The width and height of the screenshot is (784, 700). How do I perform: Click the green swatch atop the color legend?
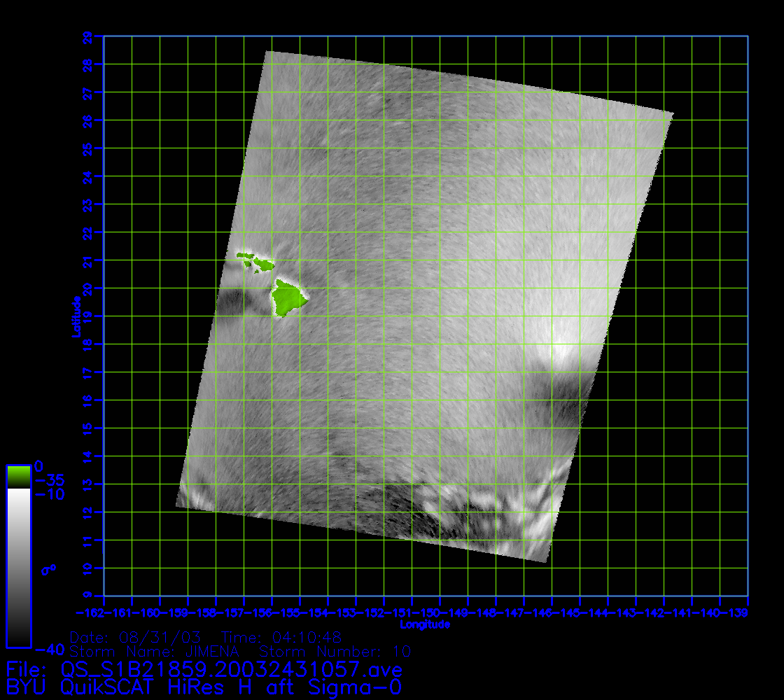click(18, 477)
